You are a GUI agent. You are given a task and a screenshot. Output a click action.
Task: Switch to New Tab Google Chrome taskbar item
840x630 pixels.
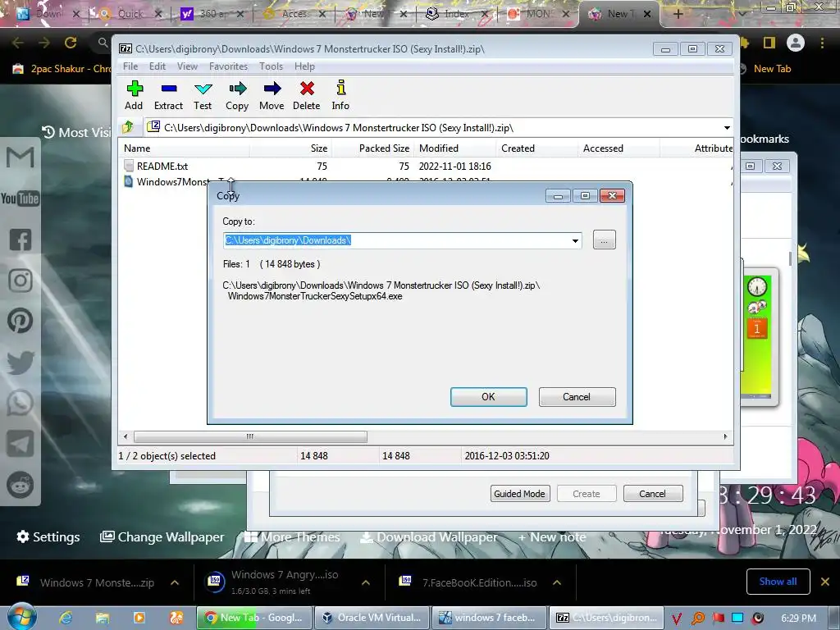[254, 618]
